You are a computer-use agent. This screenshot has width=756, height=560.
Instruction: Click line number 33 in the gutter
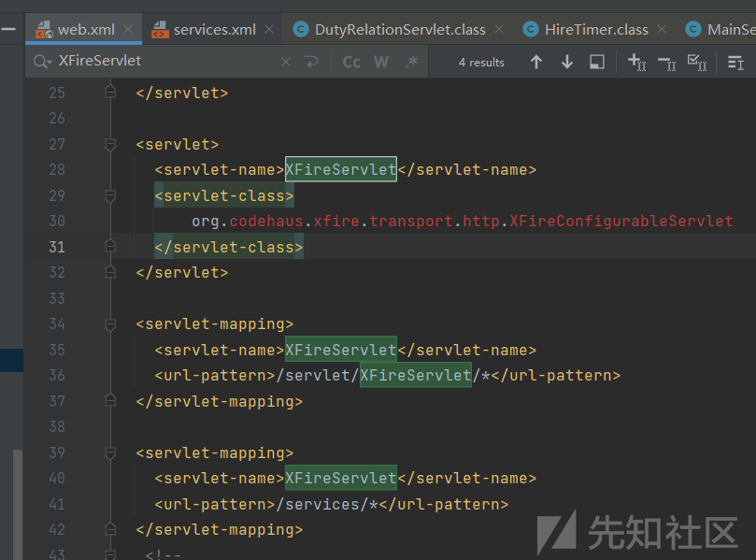click(57, 298)
